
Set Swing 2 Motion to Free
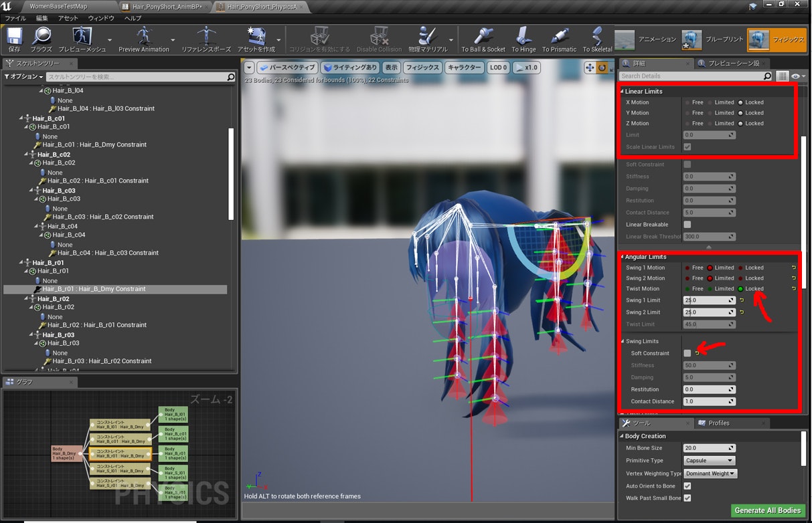(x=687, y=278)
